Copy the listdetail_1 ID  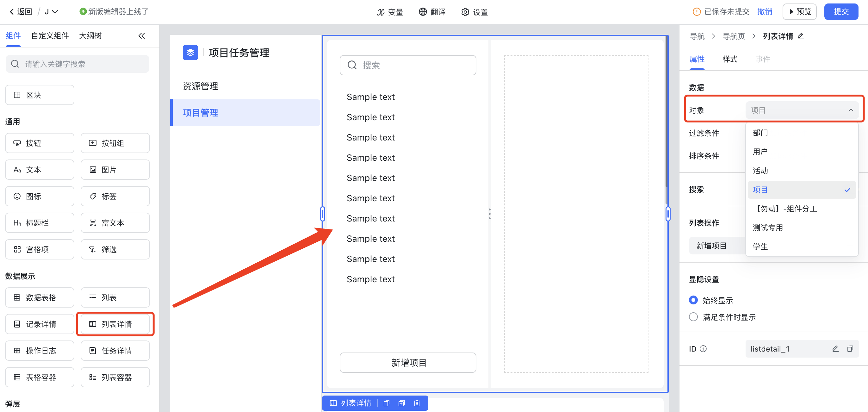pos(850,349)
